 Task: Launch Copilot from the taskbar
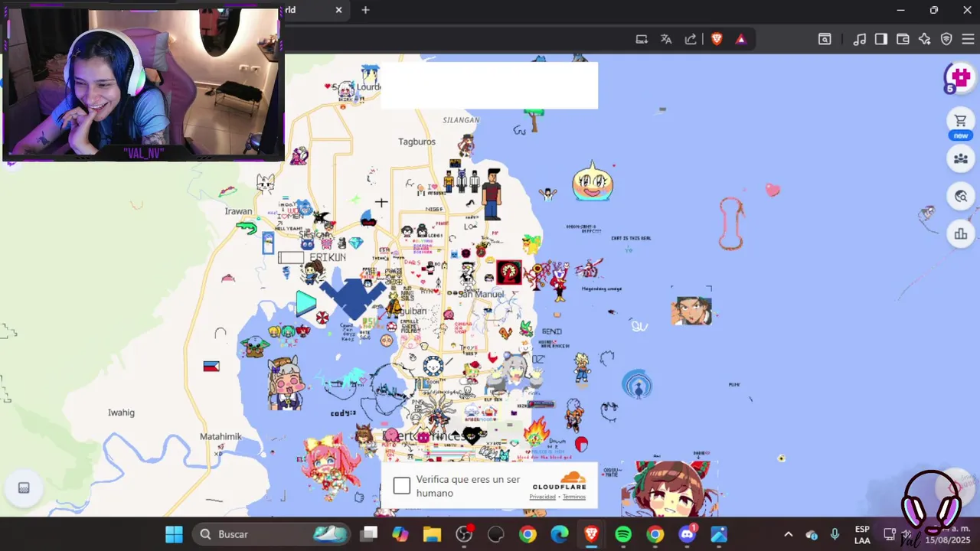click(400, 534)
